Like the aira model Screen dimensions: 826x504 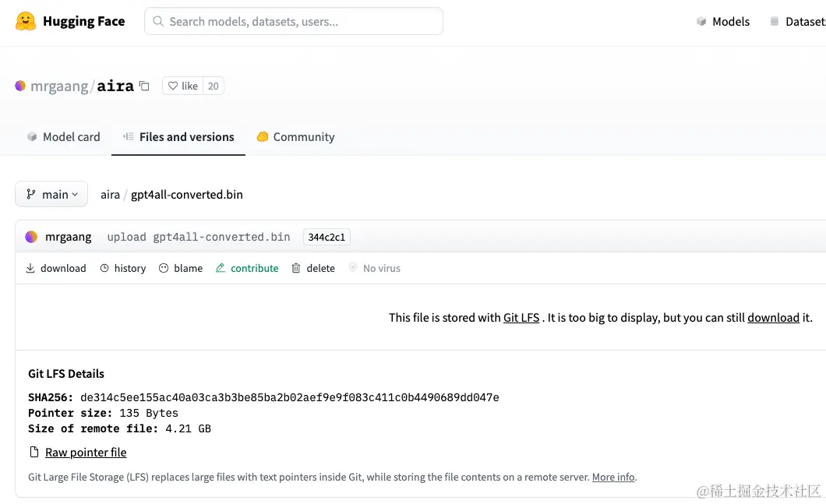click(x=183, y=86)
